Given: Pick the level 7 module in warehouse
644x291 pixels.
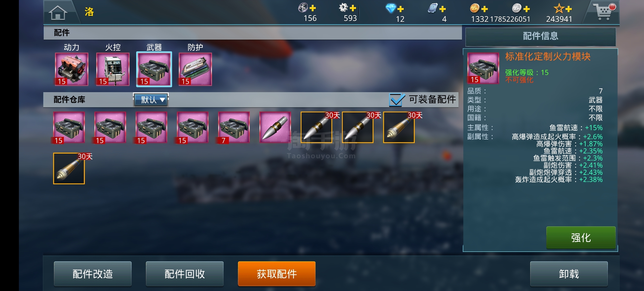Looking at the screenshot, I should tap(234, 127).
